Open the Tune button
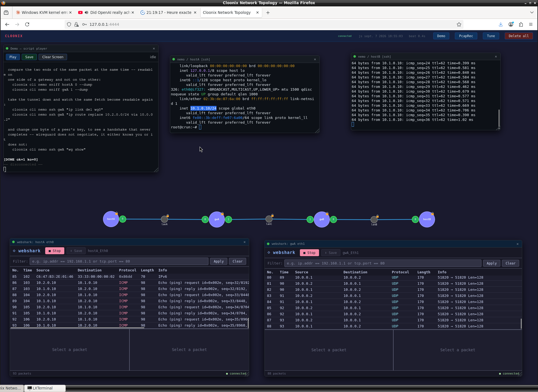This screenshot has height=392, width=538. point(491,36)
